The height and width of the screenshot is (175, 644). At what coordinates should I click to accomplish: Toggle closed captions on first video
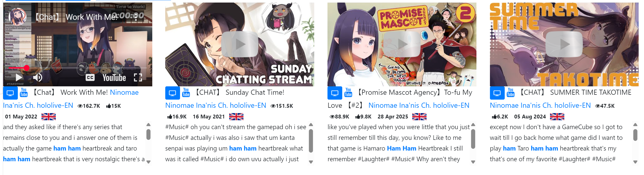90,77
